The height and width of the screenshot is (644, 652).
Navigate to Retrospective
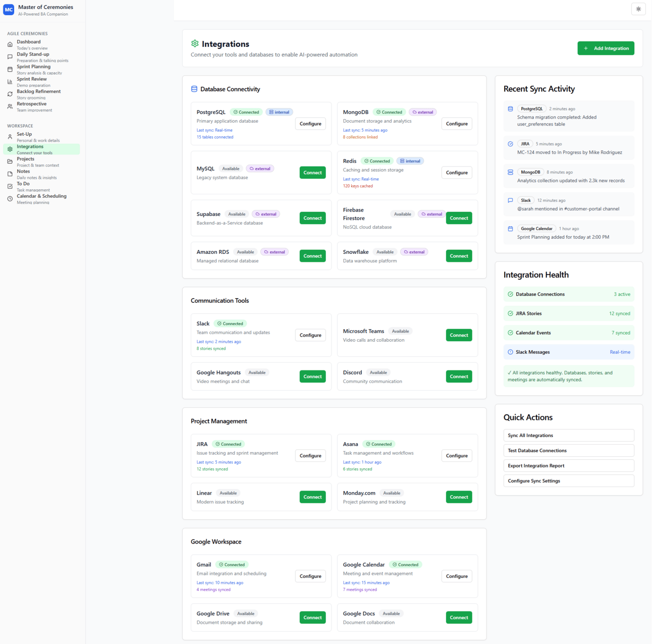pyautogui.click(x=41, y=106)
